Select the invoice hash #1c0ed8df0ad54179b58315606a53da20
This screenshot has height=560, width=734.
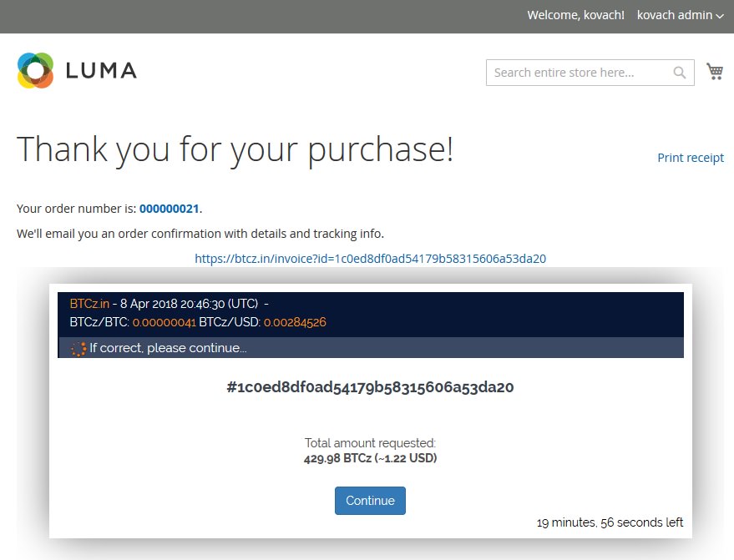pyautogui.click(x=370, y=387)
